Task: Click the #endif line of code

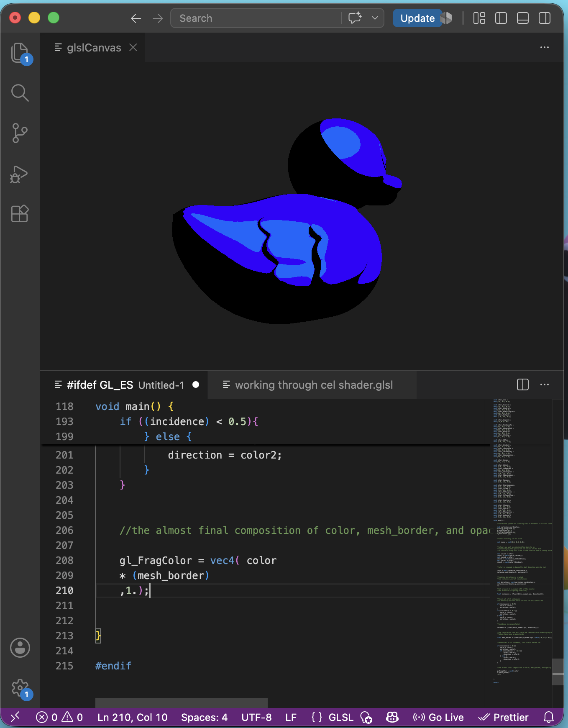Action: 113,666
